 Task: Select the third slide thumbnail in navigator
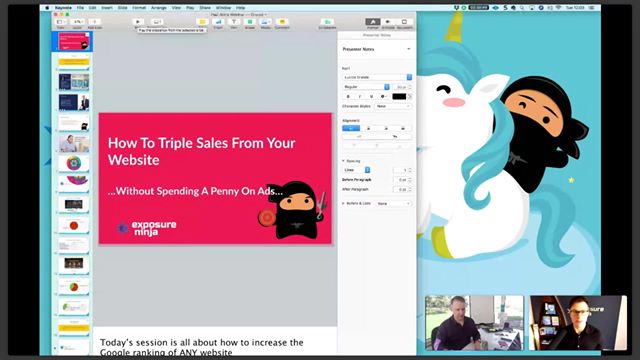point(74,82)
